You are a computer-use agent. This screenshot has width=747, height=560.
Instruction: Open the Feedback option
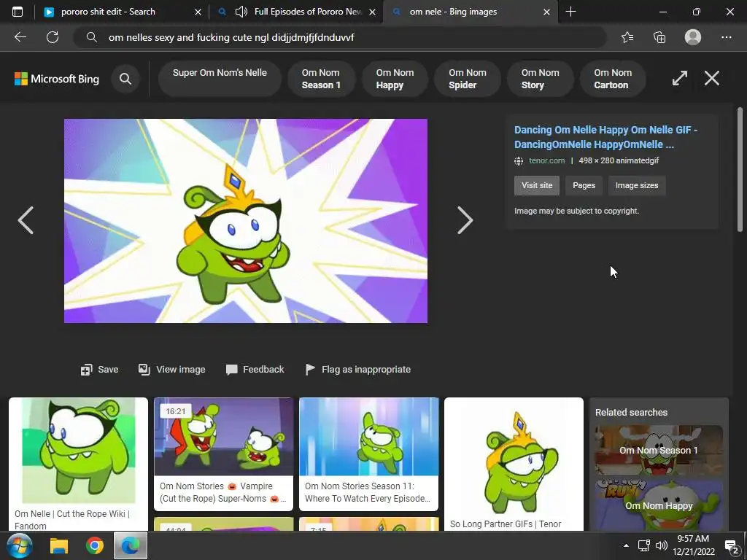[x=255, y=370]
